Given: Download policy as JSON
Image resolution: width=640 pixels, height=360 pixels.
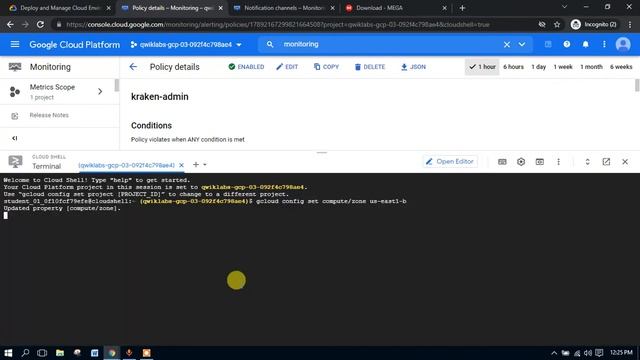Looking at the screenshot, I should point(413,67).
